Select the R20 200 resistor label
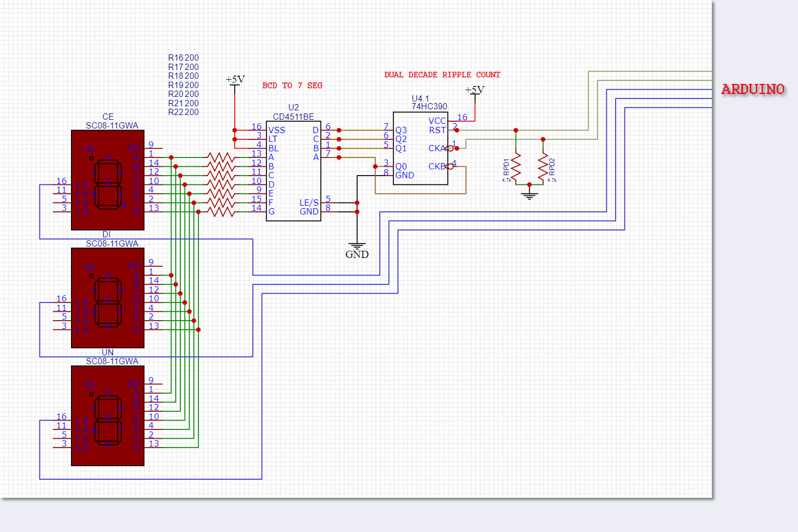 pyautogui.click(x=183, y=94)
